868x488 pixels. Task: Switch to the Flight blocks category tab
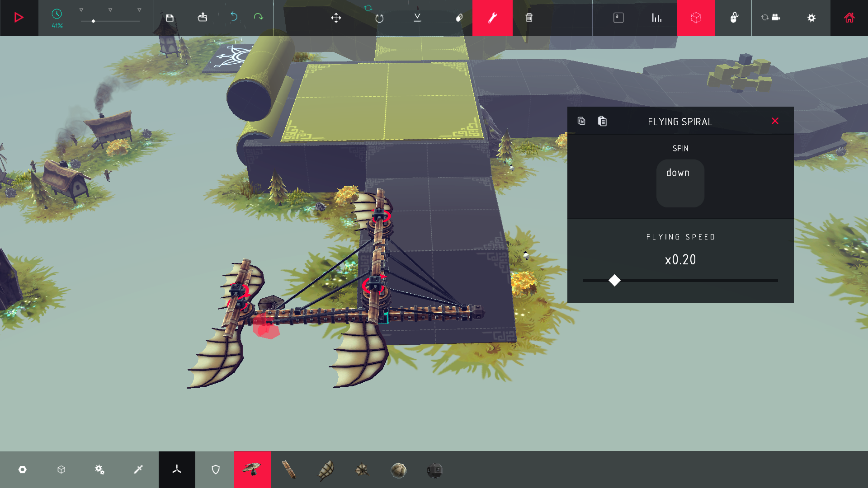[177, 469]
